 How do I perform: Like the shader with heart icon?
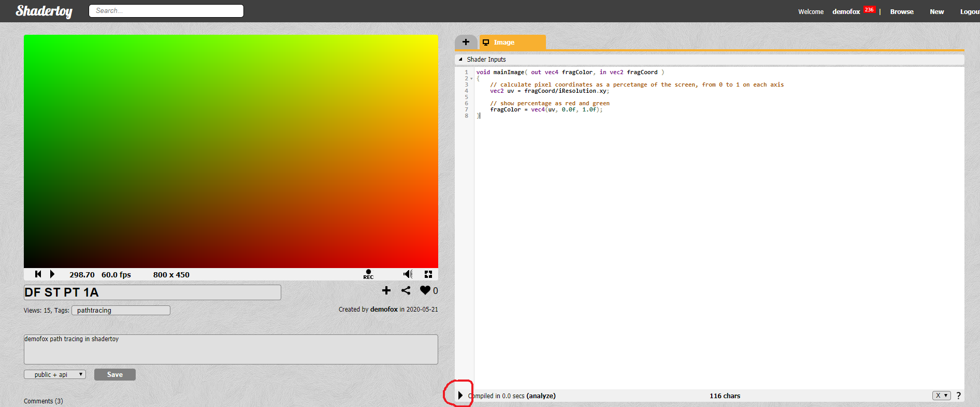pos(425,291)
